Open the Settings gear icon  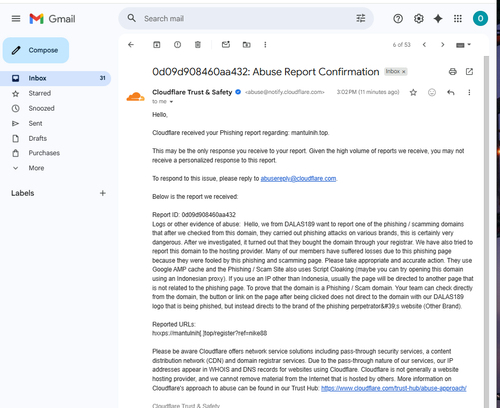pyautogui.click(x=419, y=19)
